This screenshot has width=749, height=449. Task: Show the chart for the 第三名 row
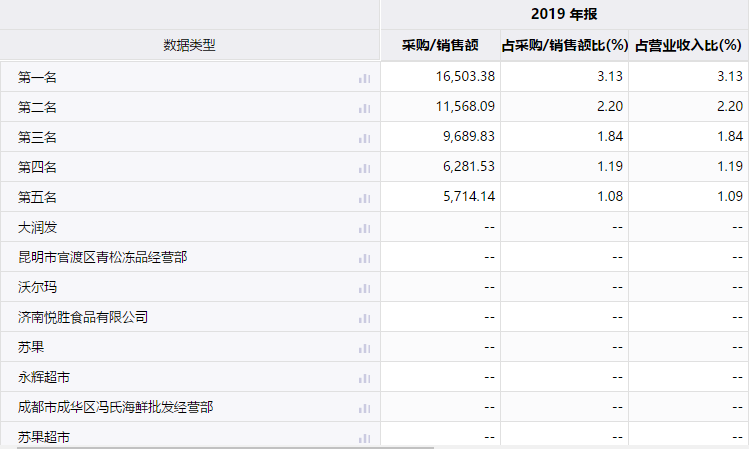pyautogui.click(x=365, y=138)
